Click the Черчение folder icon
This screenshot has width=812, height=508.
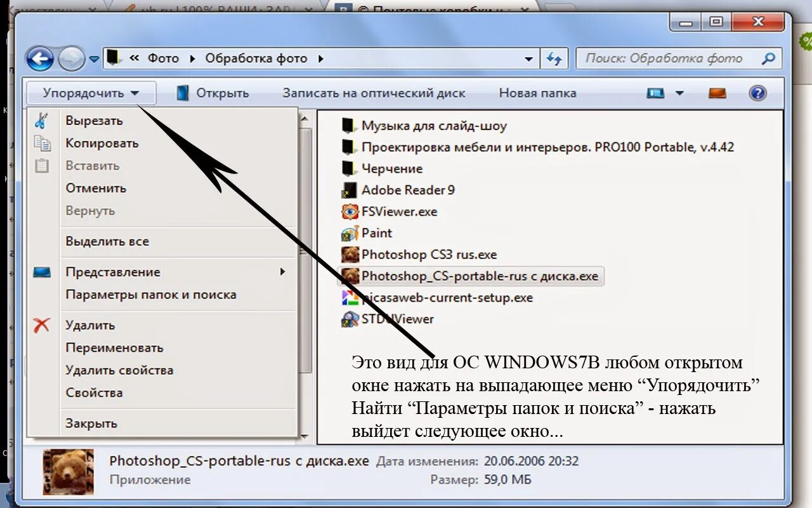point(348,168)
